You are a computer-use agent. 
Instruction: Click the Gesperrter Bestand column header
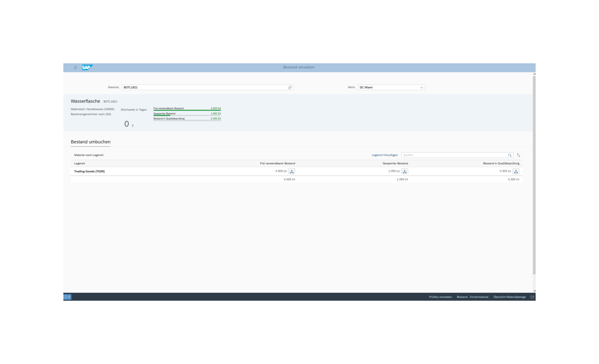coord(395,163)
